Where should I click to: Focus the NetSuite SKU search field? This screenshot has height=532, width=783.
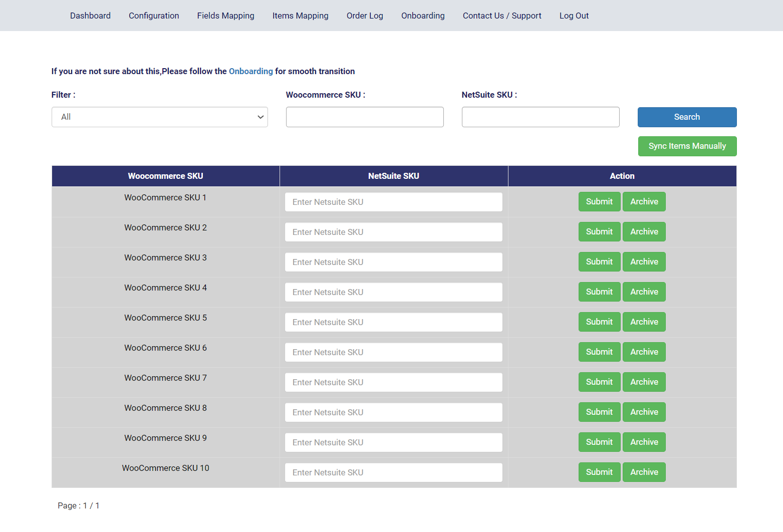pyautogui.click(x=541, y=117)
